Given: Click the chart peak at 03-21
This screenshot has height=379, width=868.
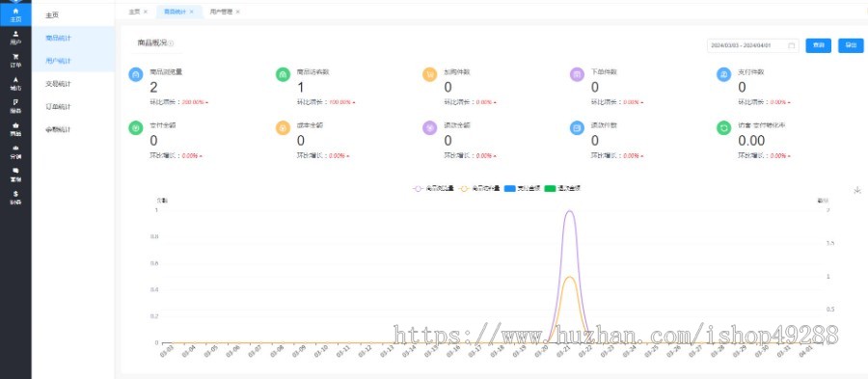Looking at the screenshot, I should point(569,211).
